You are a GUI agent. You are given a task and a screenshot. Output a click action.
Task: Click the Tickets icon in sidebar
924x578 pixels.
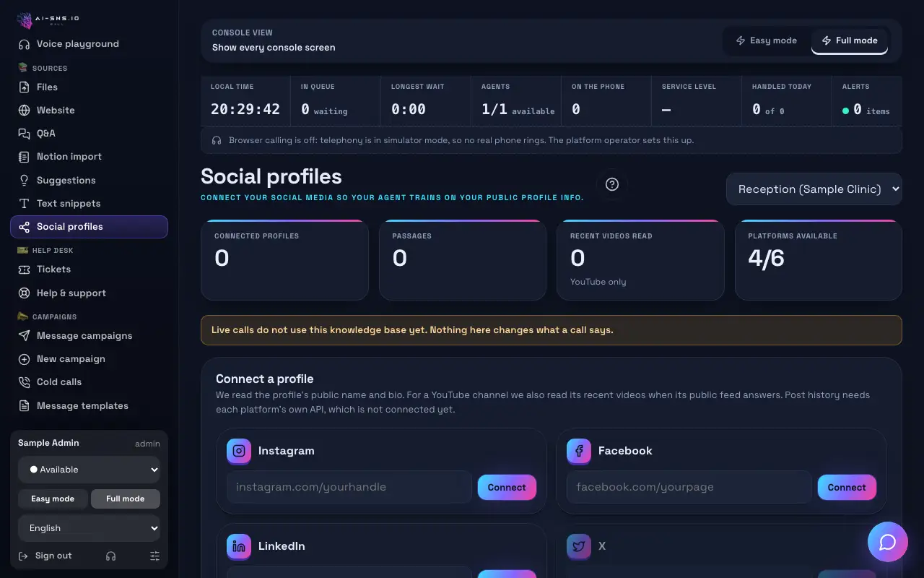[24, 269]
